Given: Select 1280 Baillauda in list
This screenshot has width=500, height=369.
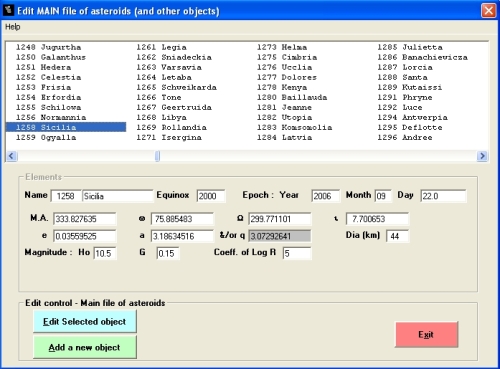Looking at the screenshot, I should point(292,97).
